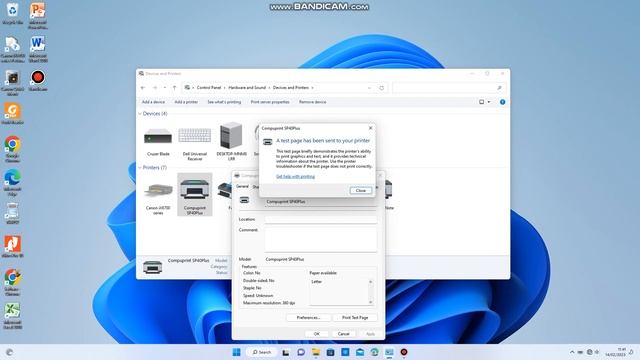This screenshot has height=360, width=640.
Task: Click Close in the test page dialog
Action: [x=361, y=191]
